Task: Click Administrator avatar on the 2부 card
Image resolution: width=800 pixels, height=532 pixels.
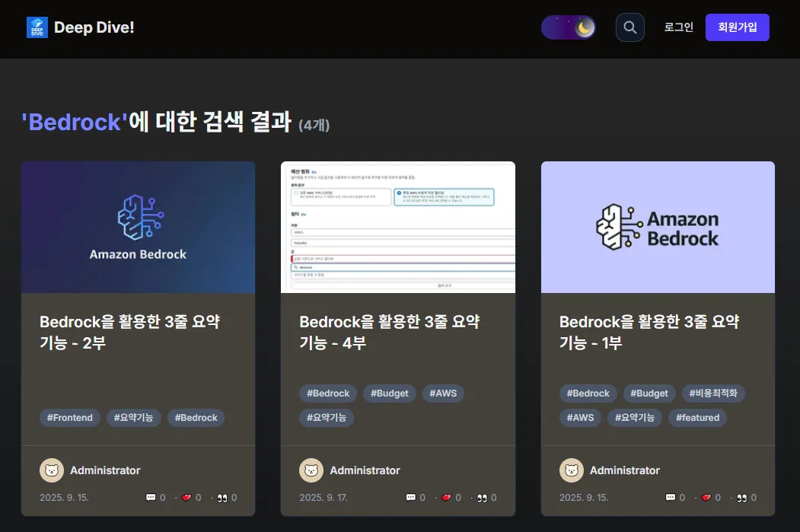Action: (x=52, y=470)
